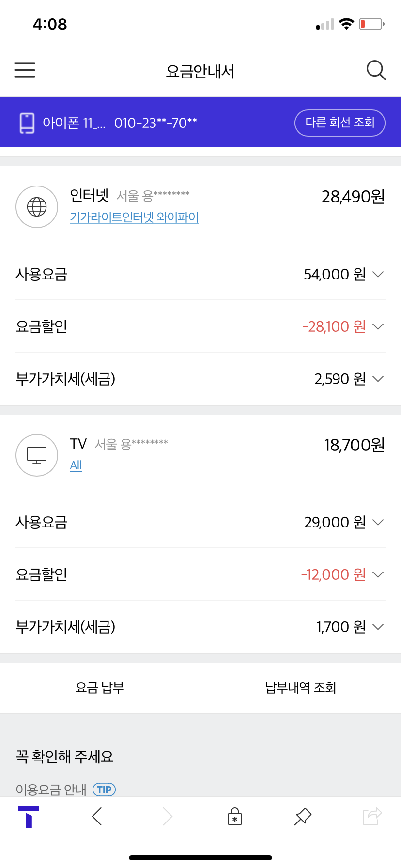Tap the T logo home icon
Viewport: 401px width, 868px height.
pos(29,817)
